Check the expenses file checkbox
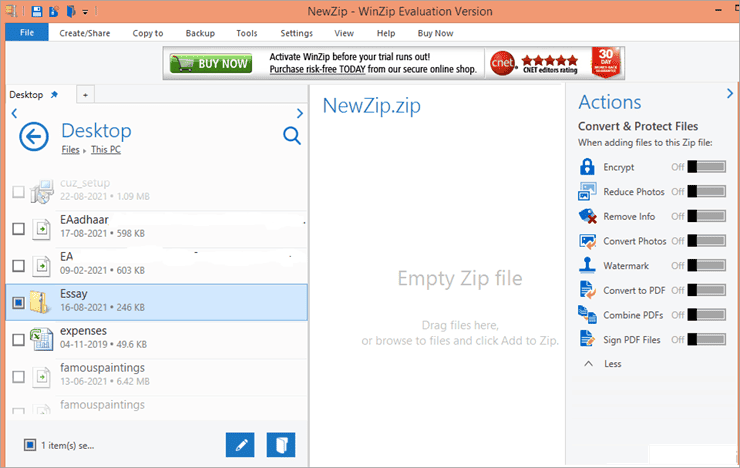Viewport: 740px width, 468px height. [18, 340]
